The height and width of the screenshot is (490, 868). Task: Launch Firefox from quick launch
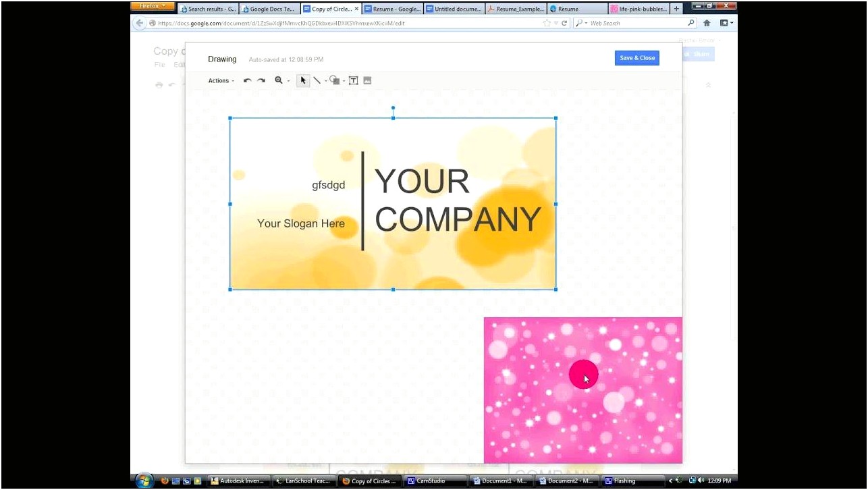coord(165,481)
